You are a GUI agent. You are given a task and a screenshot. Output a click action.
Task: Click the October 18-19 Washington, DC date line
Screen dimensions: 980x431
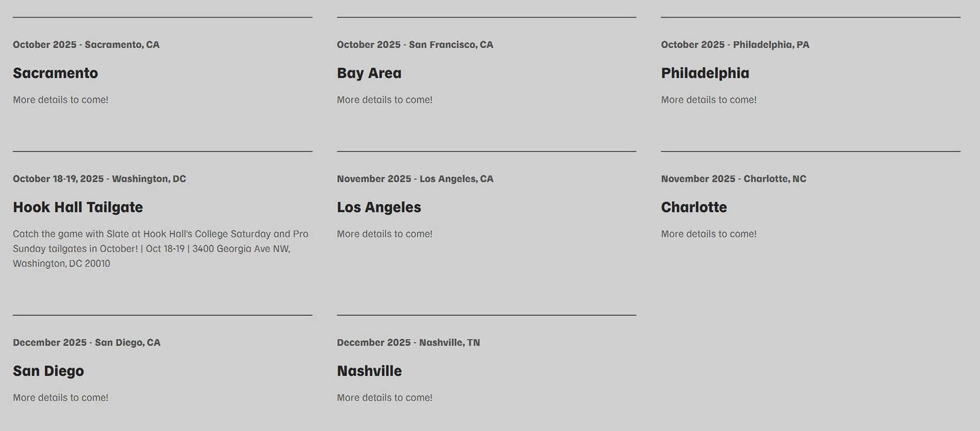100,179
